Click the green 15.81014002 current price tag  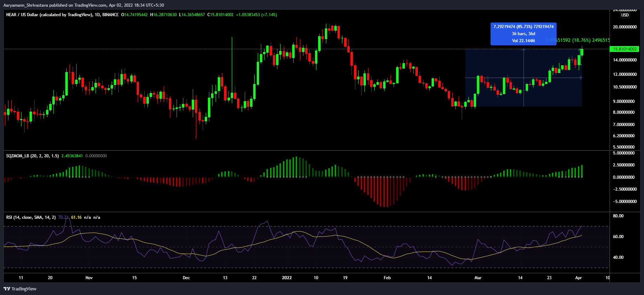[x=625, y=49]
